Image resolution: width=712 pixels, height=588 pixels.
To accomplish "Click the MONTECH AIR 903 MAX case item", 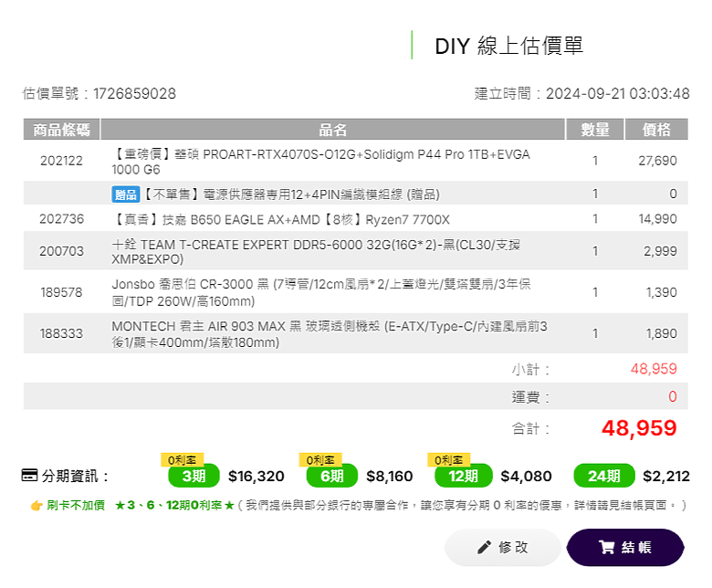I will [330, 334].
